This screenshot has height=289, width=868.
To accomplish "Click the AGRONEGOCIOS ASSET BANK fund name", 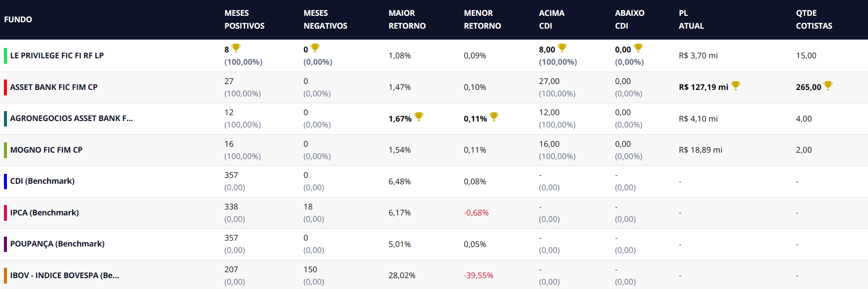I will [x=71, y=118].
